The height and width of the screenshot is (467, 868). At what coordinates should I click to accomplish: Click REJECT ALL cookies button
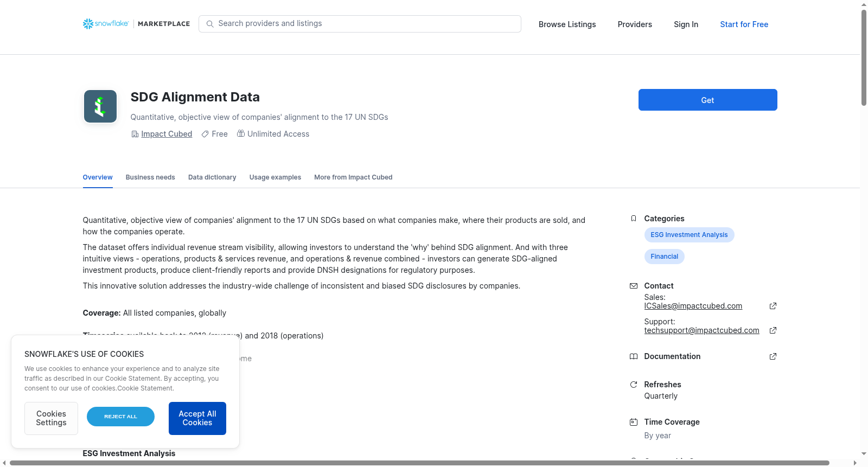(x=120, y=417)
